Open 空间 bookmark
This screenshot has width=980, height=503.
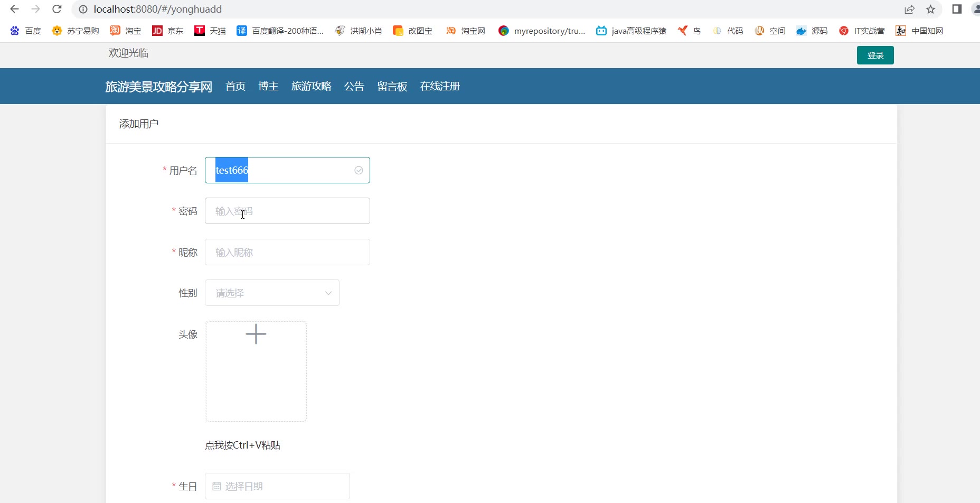(770, 31)
